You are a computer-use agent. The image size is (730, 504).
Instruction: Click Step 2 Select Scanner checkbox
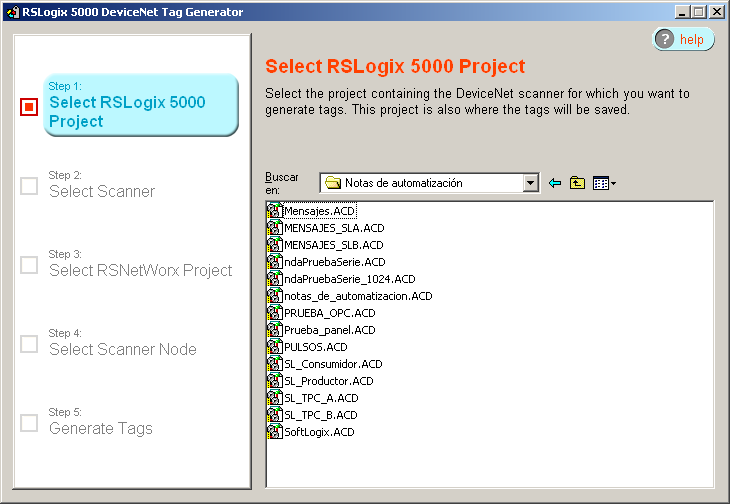tap(29, 186)
